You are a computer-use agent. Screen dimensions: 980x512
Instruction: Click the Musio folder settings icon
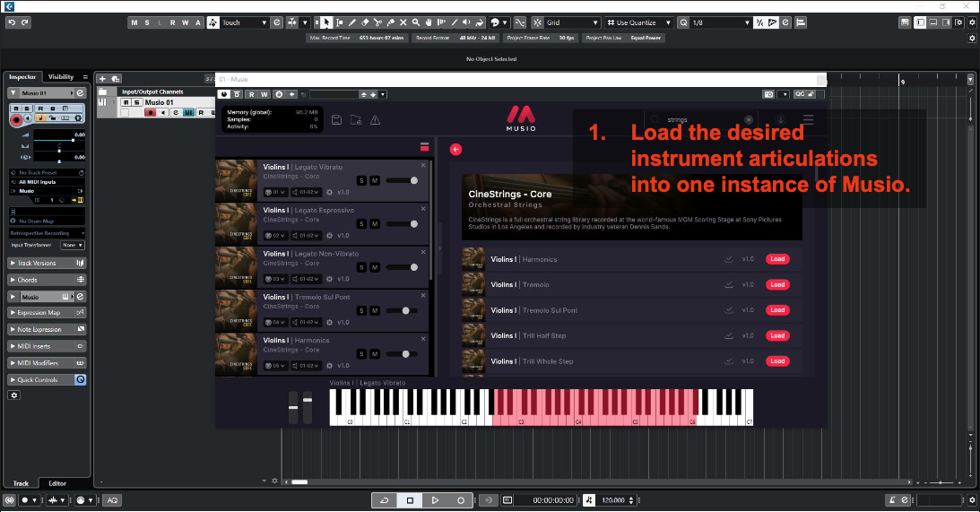pyautogui.click(x=356, y=119)
